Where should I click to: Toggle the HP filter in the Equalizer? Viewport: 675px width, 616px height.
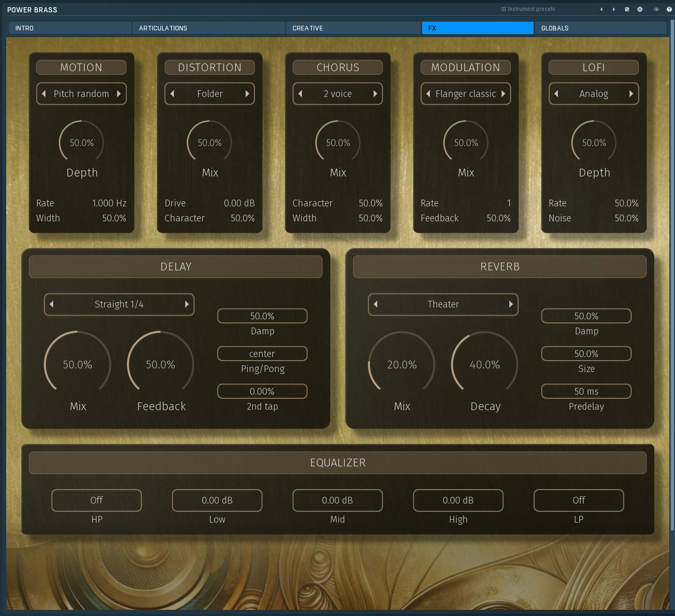pos(96,500)
